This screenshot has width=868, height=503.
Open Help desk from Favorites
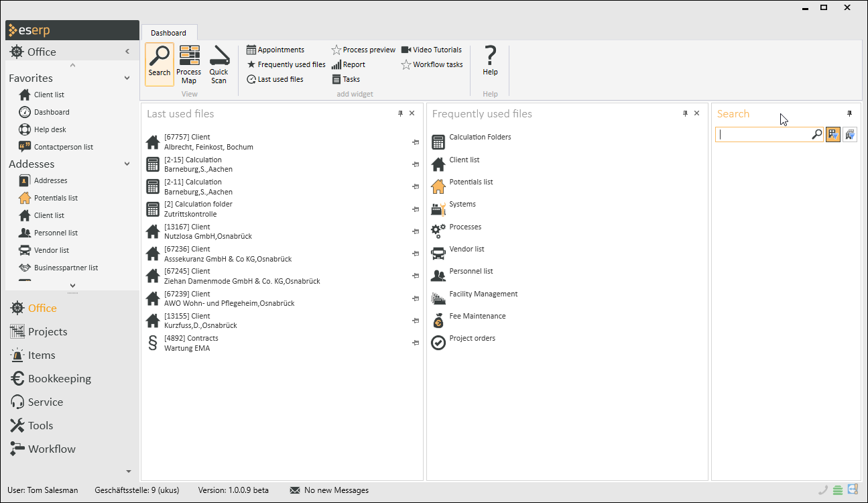click(x=50, y=129)
